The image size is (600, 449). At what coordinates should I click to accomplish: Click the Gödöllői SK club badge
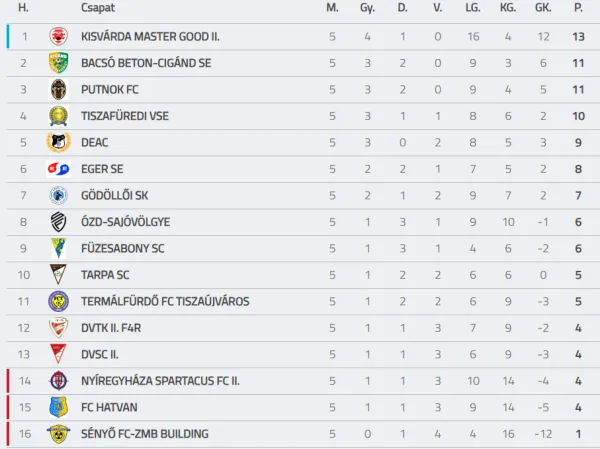(x=59, y=195)
